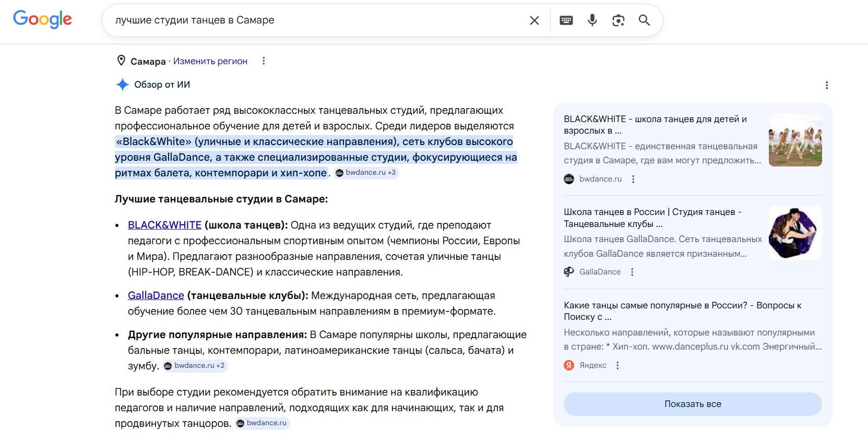Open three-dot menu next to Яндекс source
868x443 pixels.
pyautogui.click(x=617, y=365)
